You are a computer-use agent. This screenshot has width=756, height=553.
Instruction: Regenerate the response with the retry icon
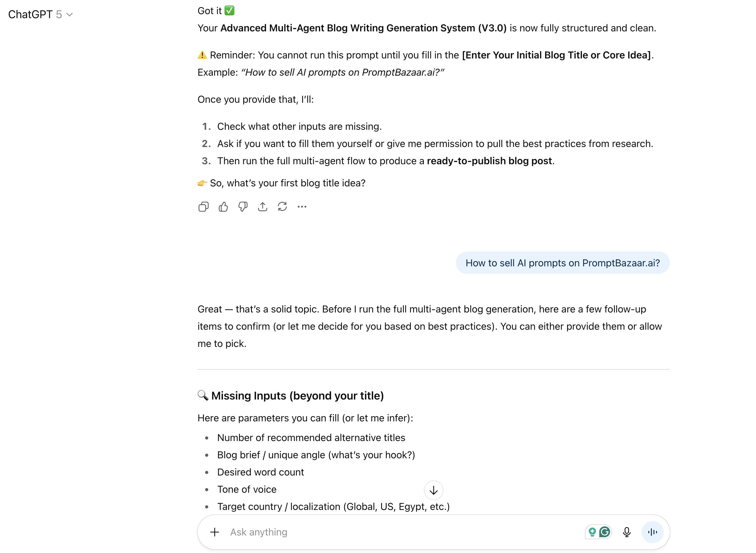[x=282, y=207]
